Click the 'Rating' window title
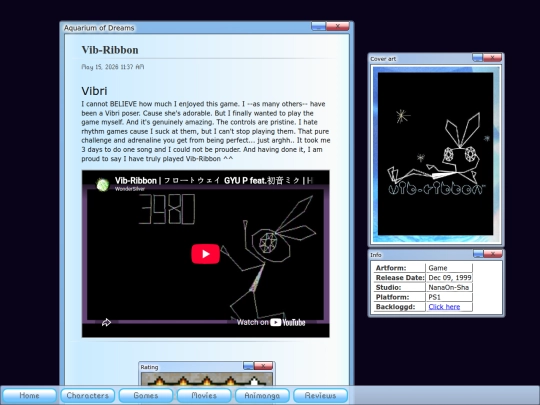Image resolution: width=540 pixels, height=405 pixels. [x=149, y=367]
